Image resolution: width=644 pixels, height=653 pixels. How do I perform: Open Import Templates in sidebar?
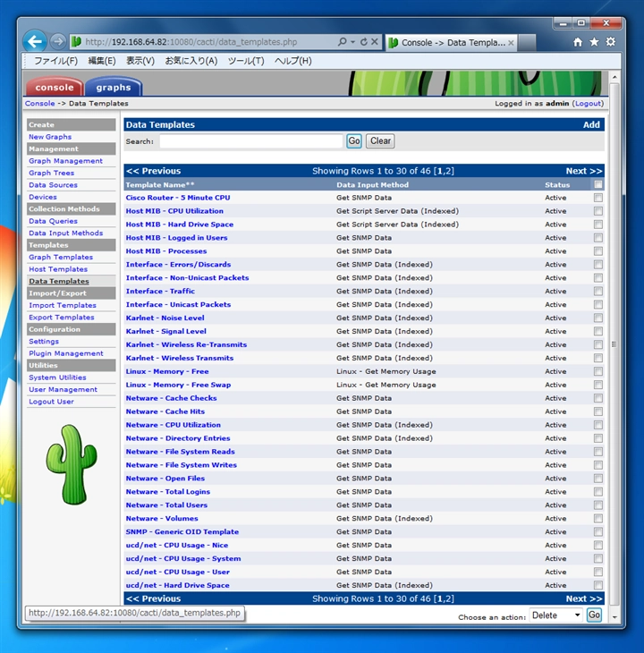[x=63, y=305]
